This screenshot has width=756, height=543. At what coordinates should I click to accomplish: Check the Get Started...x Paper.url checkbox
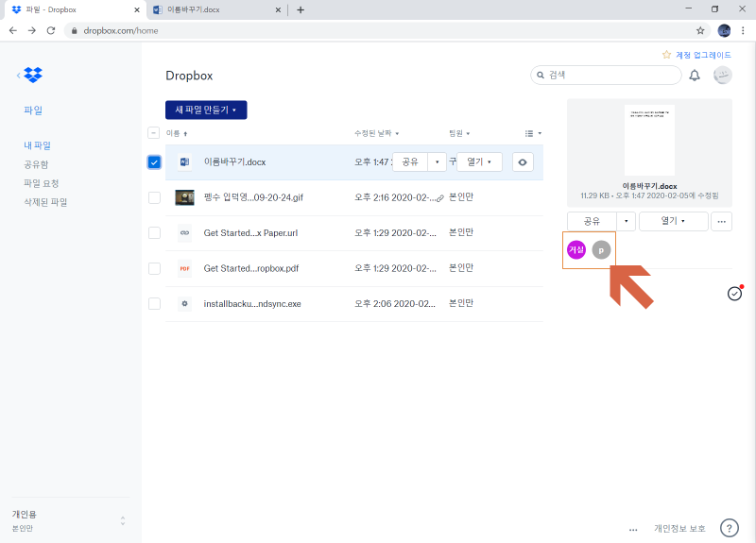click(x=154, y=232)
